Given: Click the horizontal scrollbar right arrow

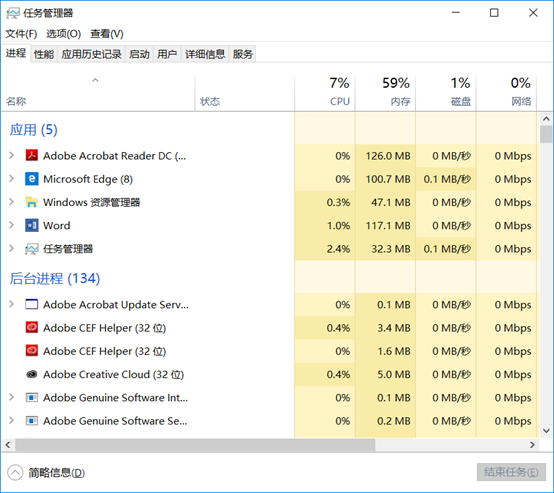Looking at the screenshot, I should [532, 445].
